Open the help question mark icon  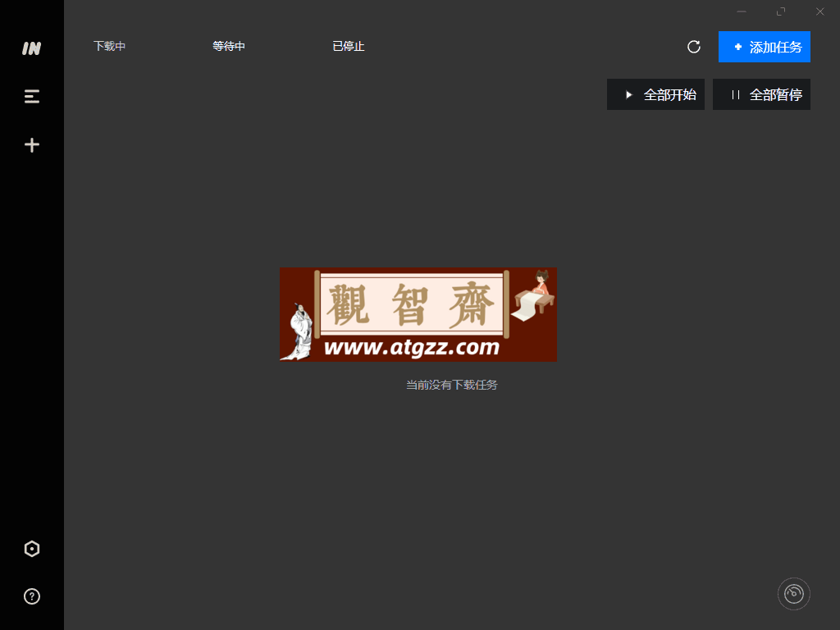tap(32, 596)
